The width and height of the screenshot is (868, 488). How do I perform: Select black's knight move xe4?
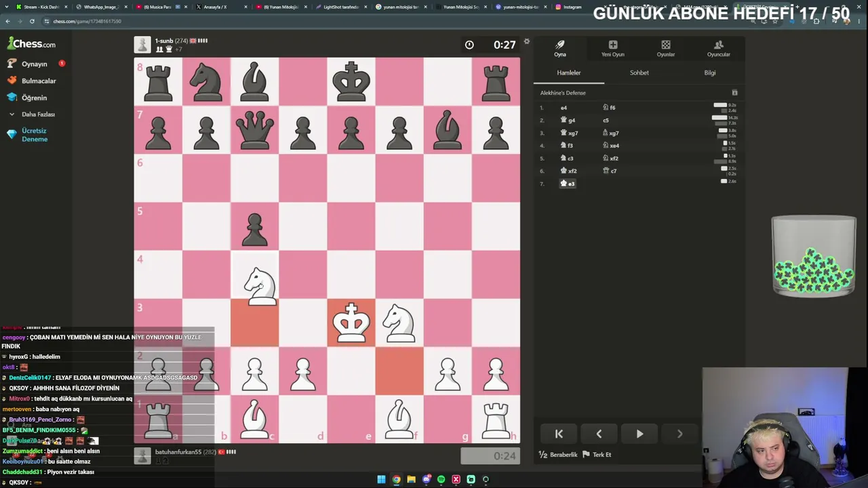[611, 146]
